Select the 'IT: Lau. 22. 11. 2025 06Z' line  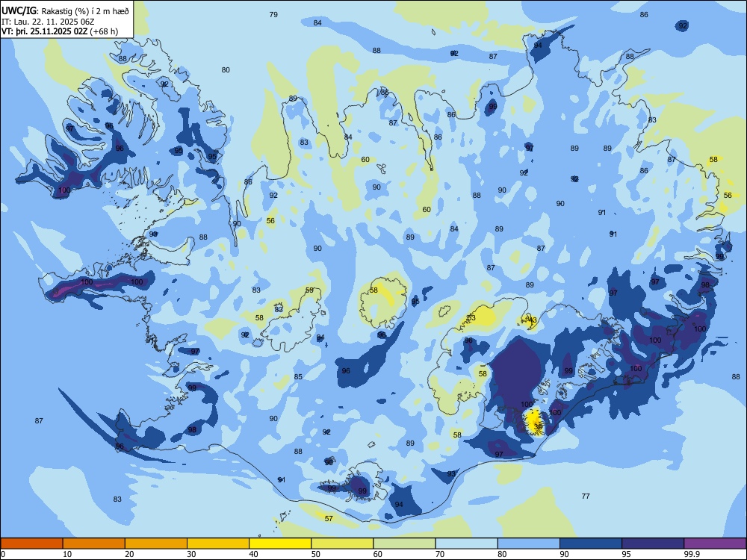tap(48, 22)
